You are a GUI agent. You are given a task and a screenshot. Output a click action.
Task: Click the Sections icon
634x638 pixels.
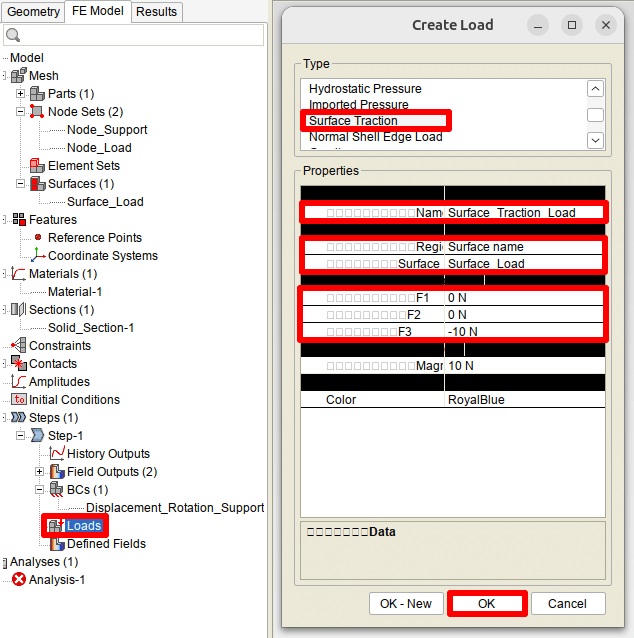coord(19,309)
